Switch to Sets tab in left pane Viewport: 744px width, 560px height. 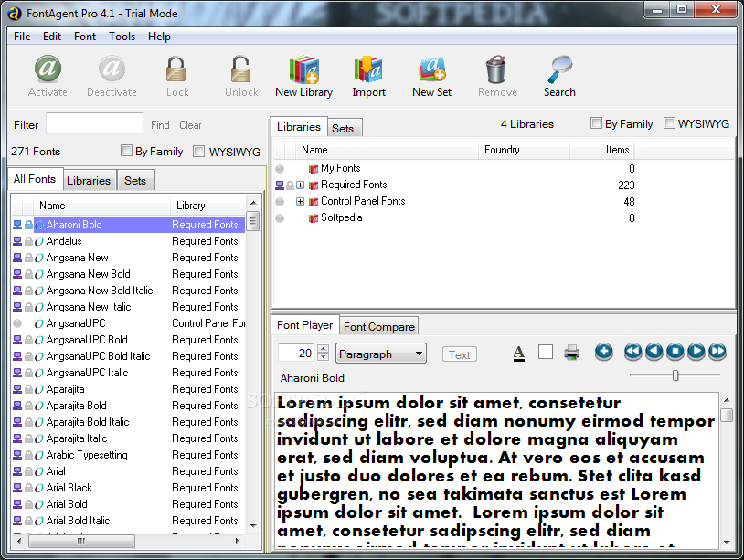click(135, 181)
